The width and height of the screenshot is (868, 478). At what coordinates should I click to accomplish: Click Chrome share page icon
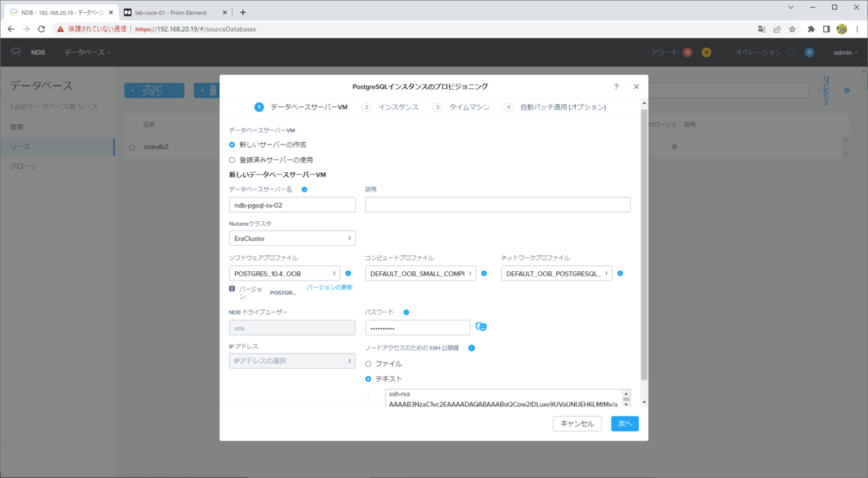coord(777,29)
